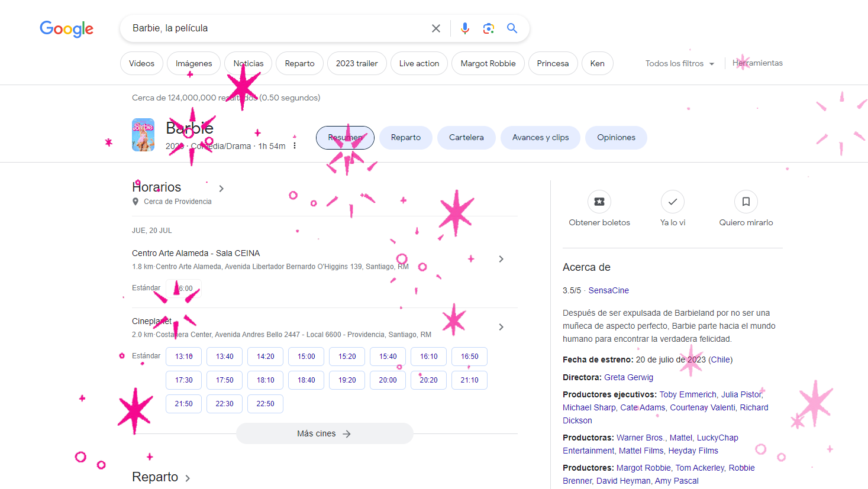The width and height of the screenshot is (868, 489).
Task: Click the Google logo
Action: (66, 28)
